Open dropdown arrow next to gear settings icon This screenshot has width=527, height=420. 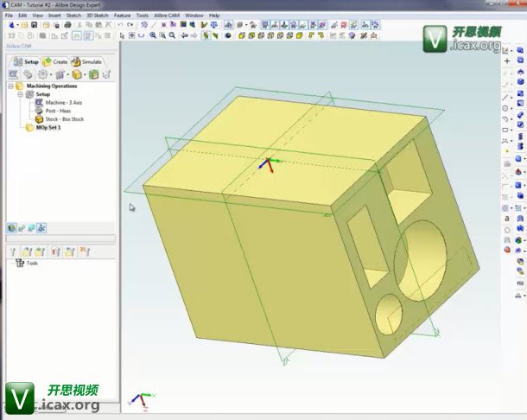(51, 74)
